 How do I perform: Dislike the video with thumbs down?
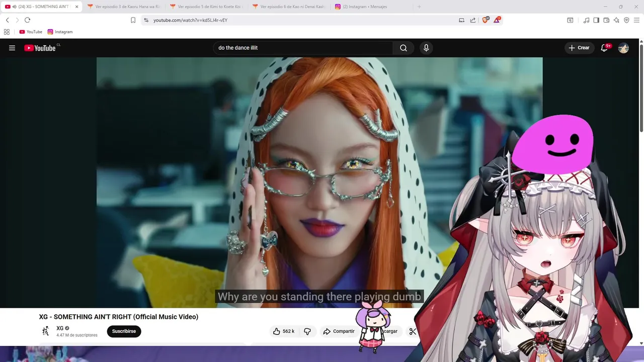click(x=307, y=331)
